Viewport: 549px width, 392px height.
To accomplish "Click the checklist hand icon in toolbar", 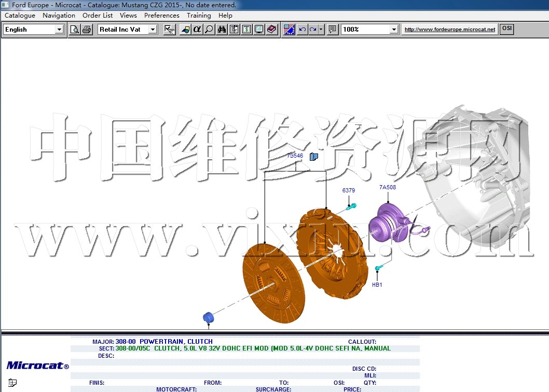I will (x=169, y=30).
